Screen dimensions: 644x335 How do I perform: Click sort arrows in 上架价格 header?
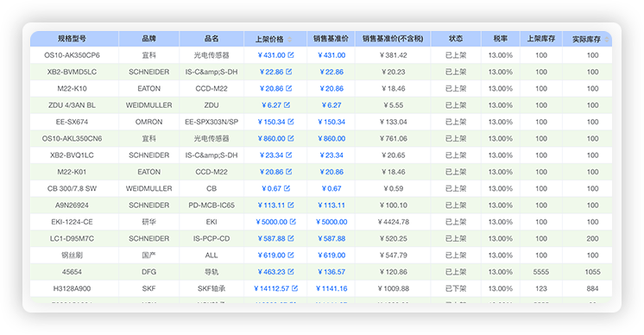pos(289,40)
